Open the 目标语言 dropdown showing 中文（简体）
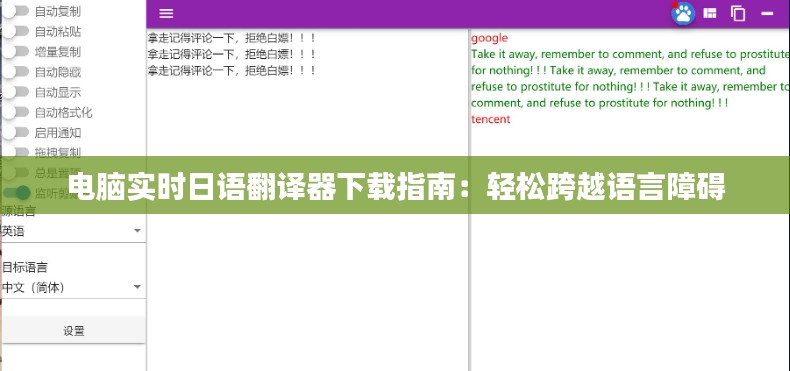The width and height of the screenshot is (790, 371). pyautogui.click(x=73, y=287)
